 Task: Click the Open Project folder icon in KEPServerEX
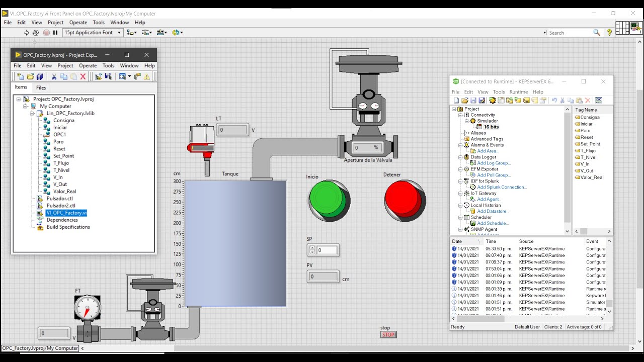pyautogui.click(x=465, y=101)
